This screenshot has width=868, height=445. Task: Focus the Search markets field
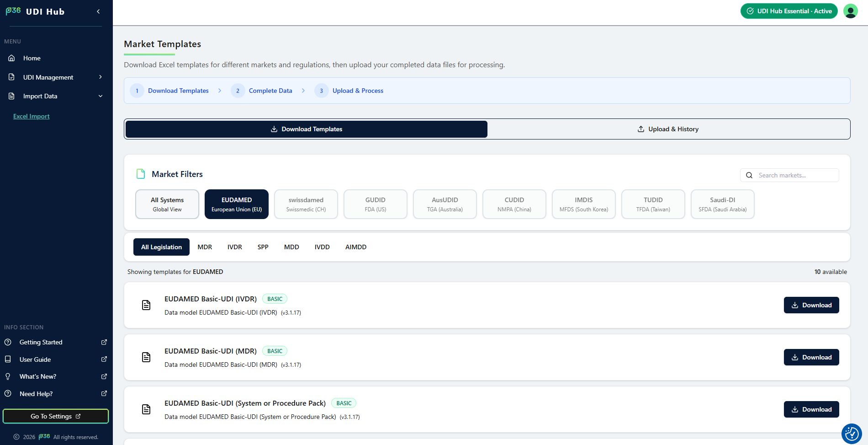click(x=789, y=175)
